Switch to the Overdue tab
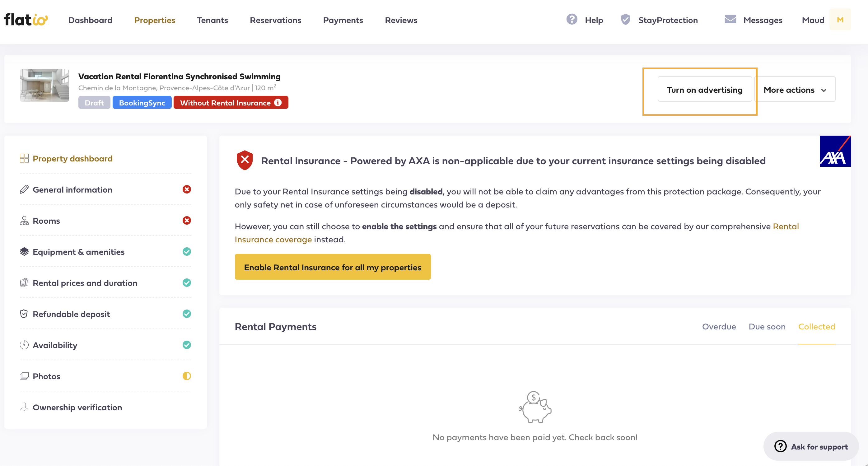This screenshot has height=466, width=868. pos(719,326)
